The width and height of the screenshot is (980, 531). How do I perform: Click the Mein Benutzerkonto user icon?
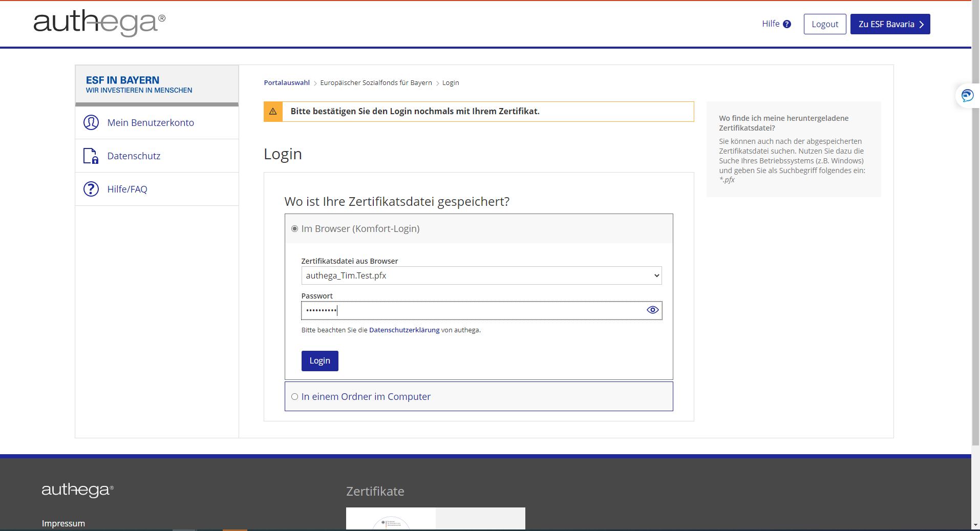[x=91, y=122]
